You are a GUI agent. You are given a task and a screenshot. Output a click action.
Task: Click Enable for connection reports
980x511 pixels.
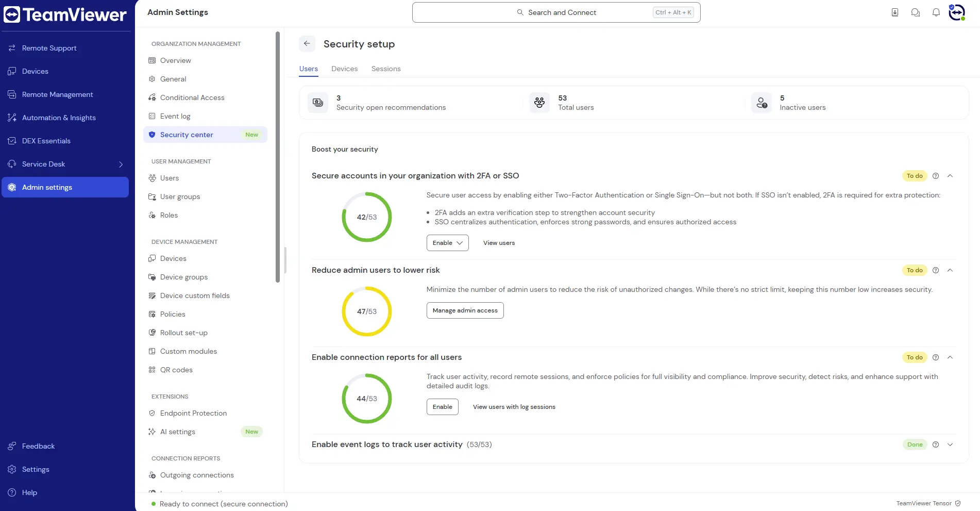click(442, 407)
